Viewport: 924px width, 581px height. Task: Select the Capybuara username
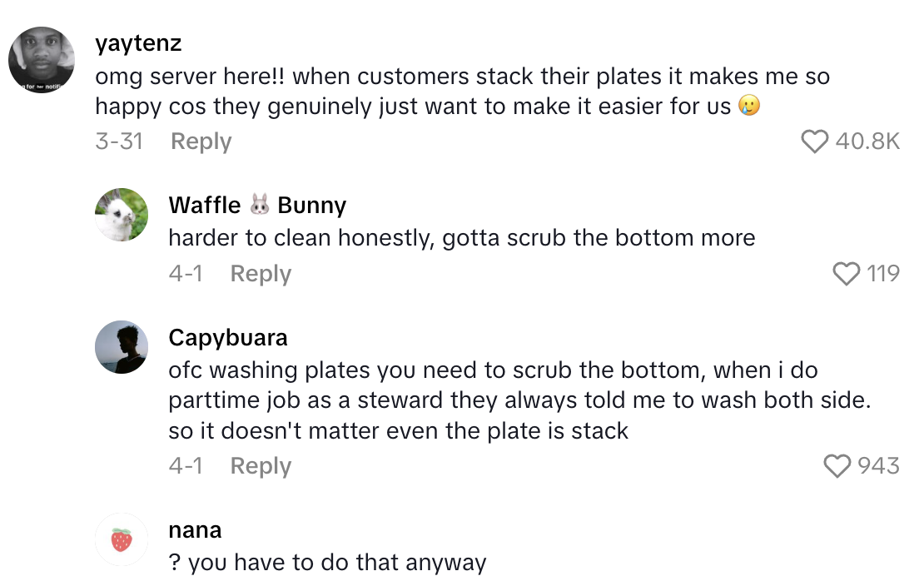coord(227,337)
